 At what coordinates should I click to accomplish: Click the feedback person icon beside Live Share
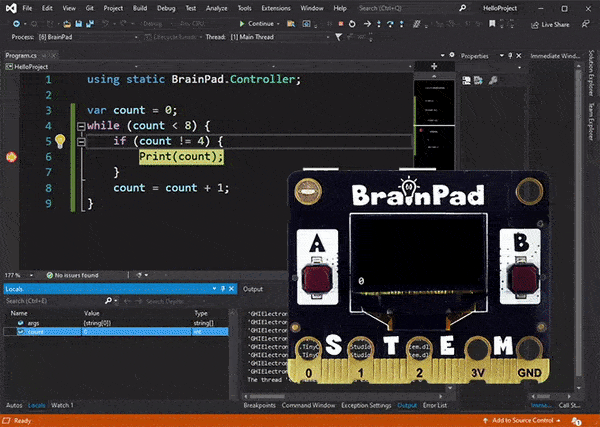pos(585,24)
